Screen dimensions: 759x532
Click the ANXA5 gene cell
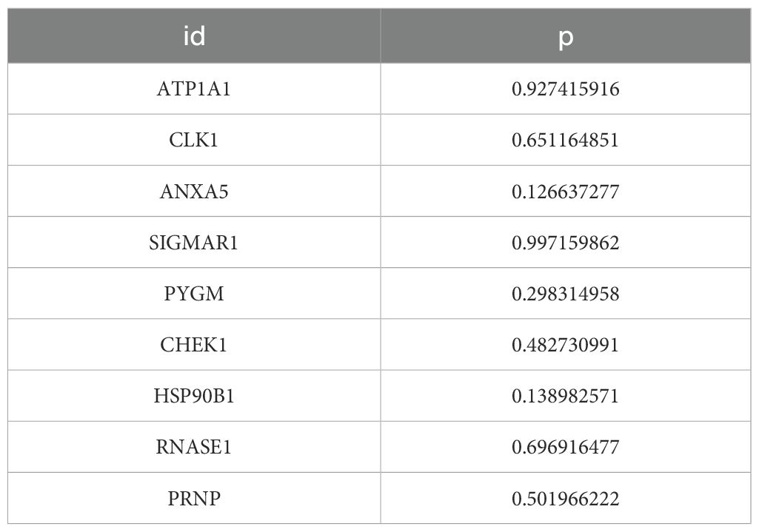point(194,192)
